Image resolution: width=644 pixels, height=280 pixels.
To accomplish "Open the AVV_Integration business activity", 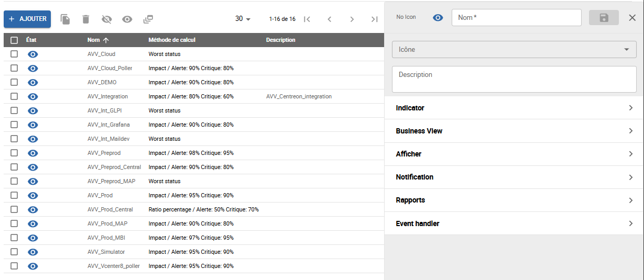I will (107, 96).
